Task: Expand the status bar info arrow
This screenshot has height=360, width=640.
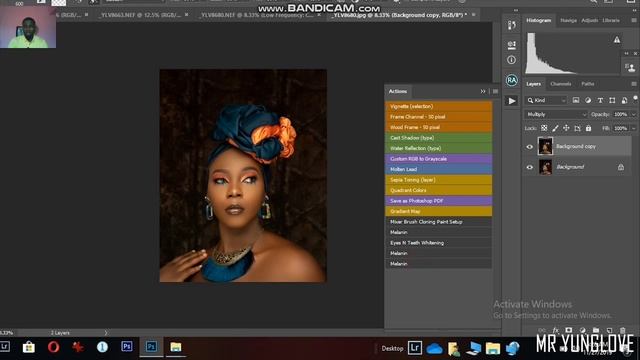Action: 106,333
